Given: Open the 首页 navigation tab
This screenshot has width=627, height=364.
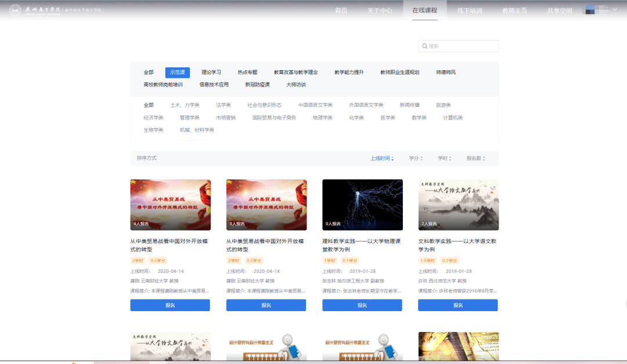Looking at the screenshot, I should click(x=341, y=10).
